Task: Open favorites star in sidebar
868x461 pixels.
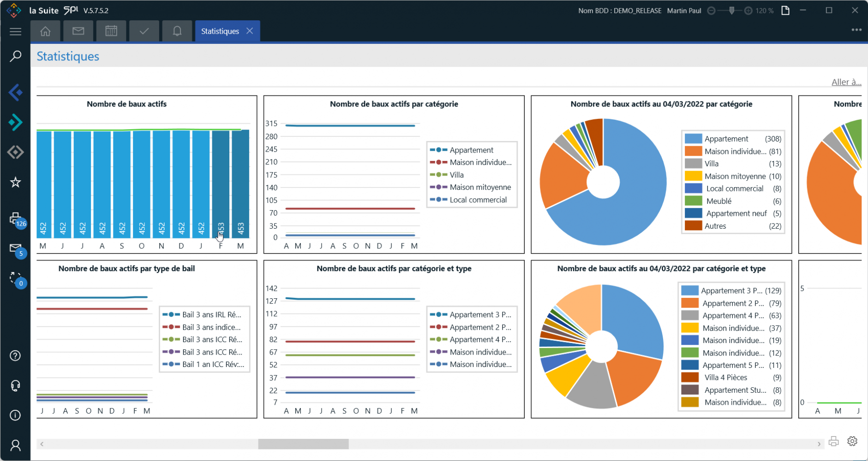Action: pos(15,182)
